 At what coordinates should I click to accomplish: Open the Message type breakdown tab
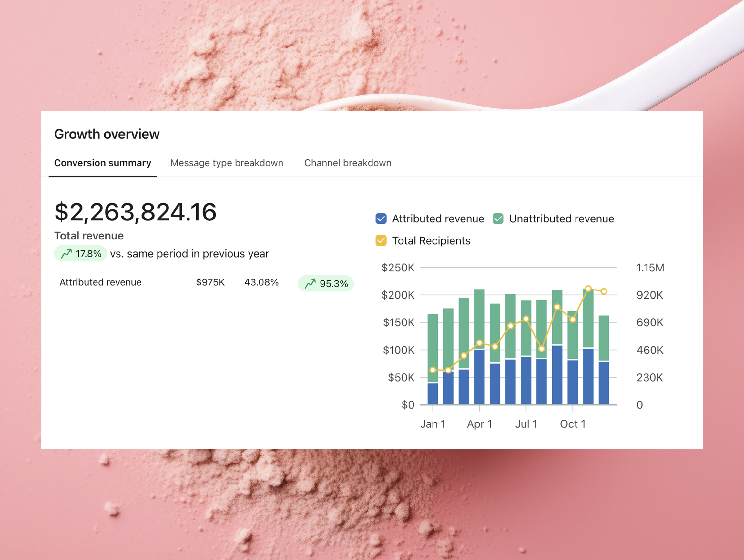pyautogui.click(x=227, y=163)
